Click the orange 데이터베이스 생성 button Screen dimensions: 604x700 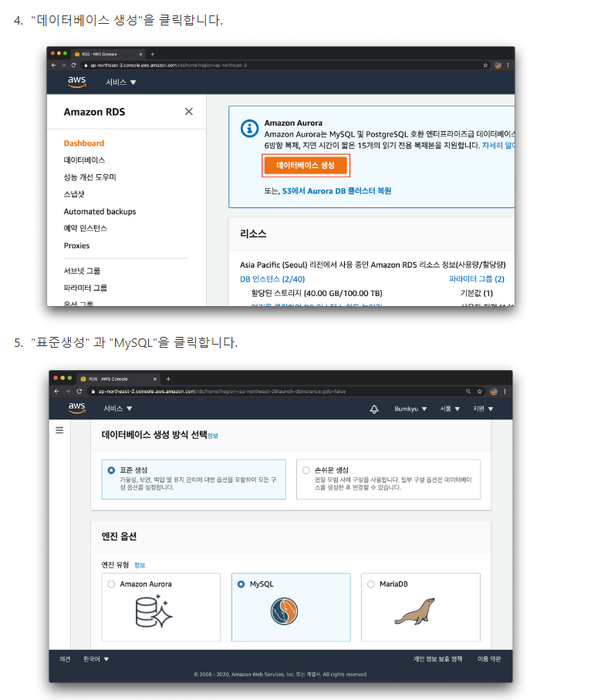click(x=305, y=165)
